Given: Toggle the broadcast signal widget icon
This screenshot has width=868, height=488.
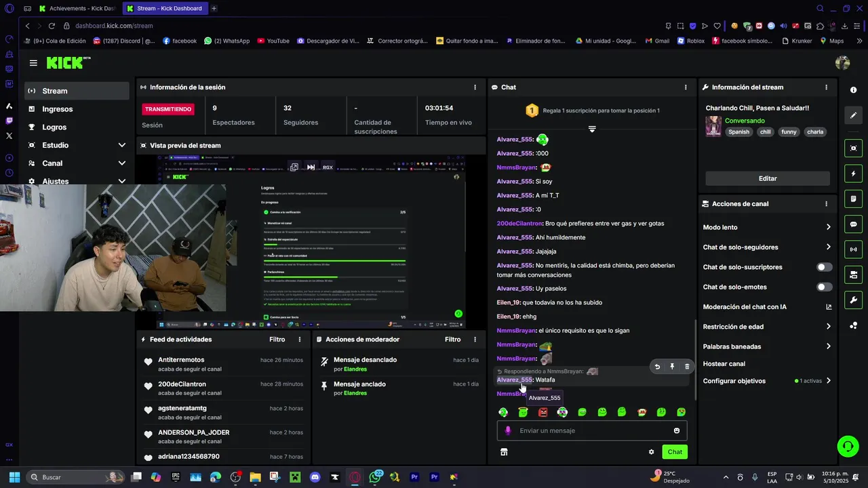Looking at the screenshot, I should (x=853, y=249).
